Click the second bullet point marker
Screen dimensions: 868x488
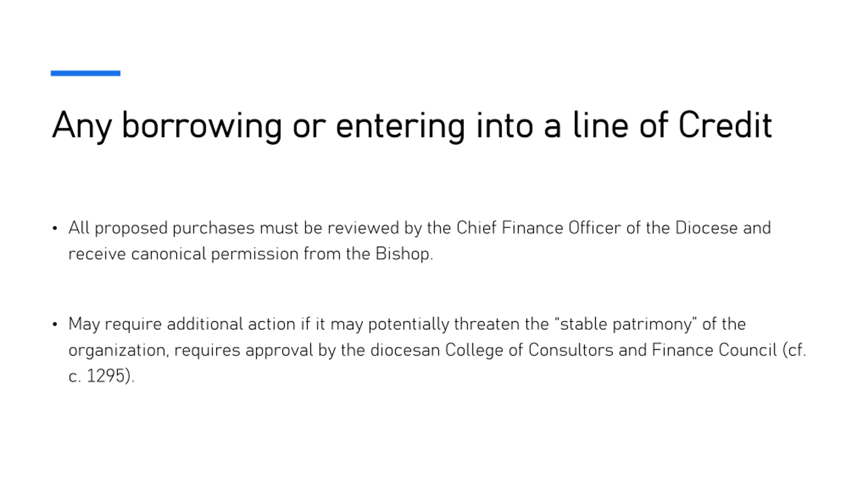(x=55, y=325)
